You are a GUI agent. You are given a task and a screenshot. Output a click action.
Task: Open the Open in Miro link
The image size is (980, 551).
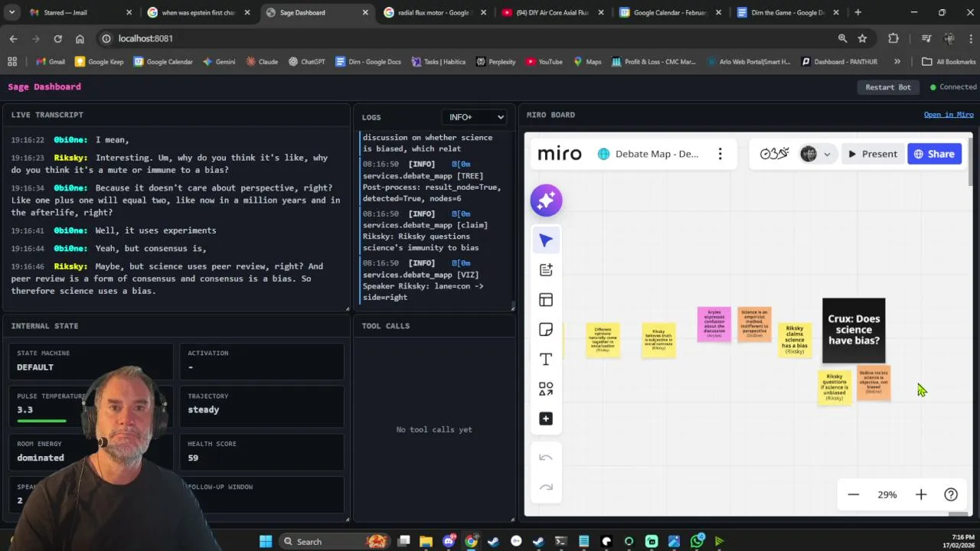[x=949, y=115]
